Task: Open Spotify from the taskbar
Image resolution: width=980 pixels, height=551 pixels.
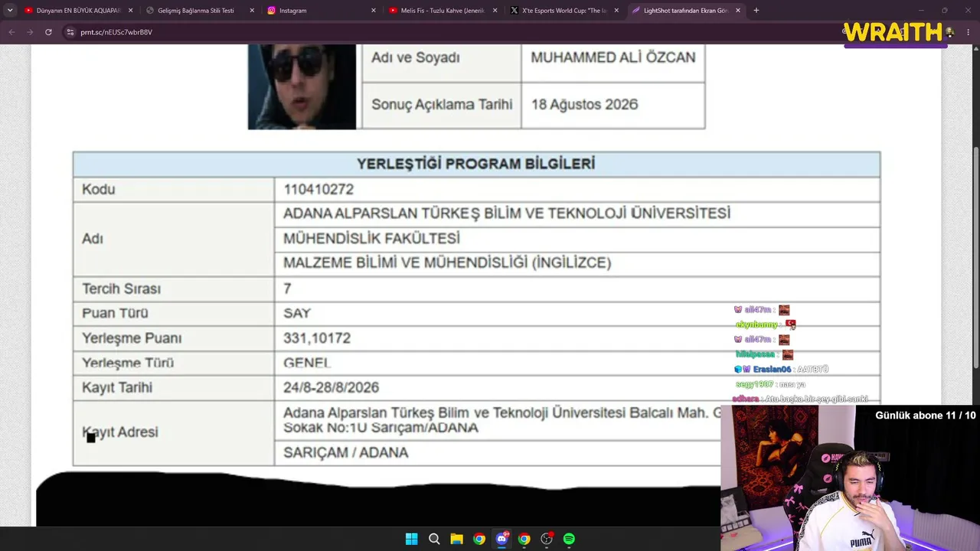Action: pos(569,539)
